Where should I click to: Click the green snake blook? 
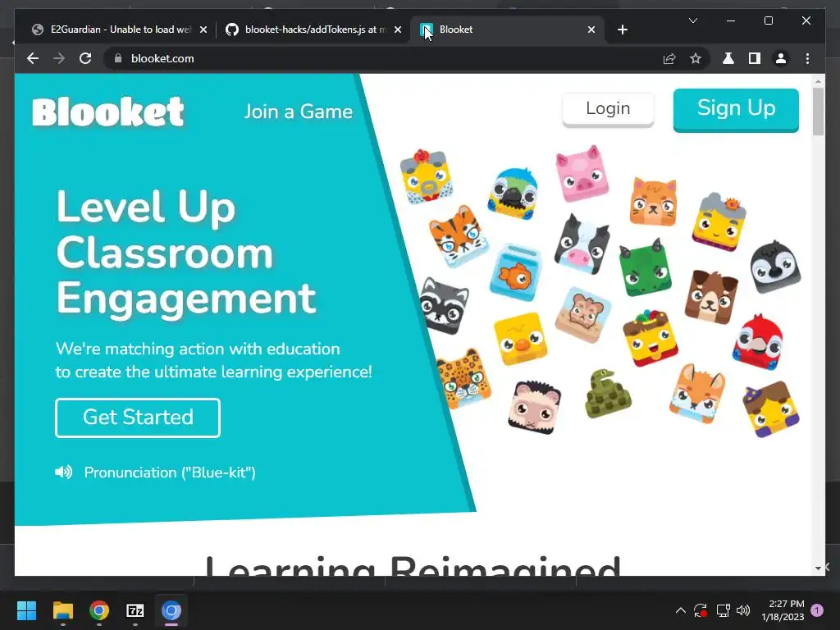607,394
